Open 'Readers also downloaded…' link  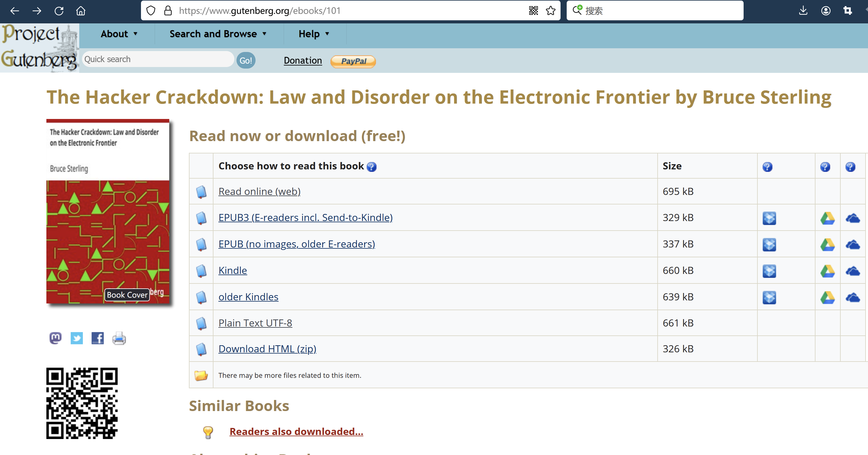coord(296,431)
